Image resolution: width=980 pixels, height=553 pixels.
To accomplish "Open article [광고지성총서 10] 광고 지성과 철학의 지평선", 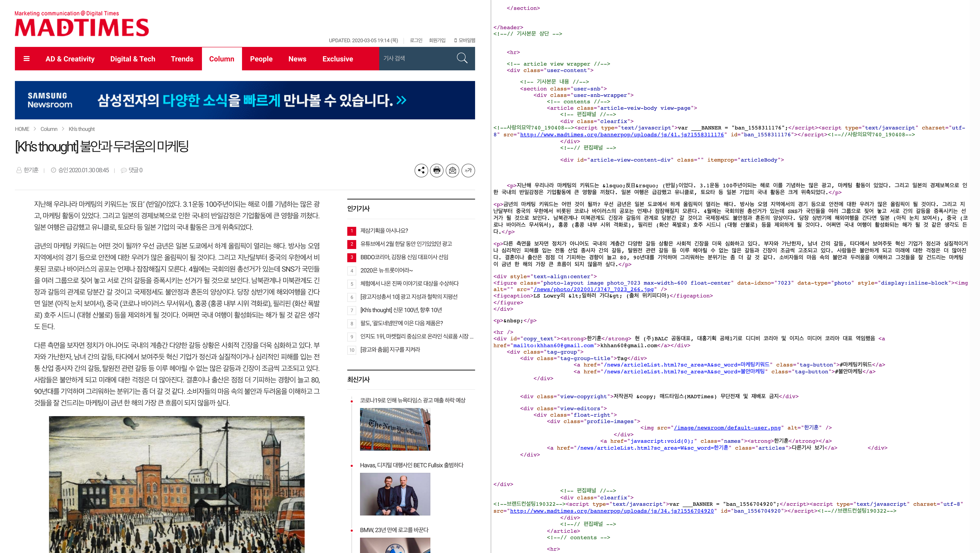I will pyautogui.click(x=409, y=297).
